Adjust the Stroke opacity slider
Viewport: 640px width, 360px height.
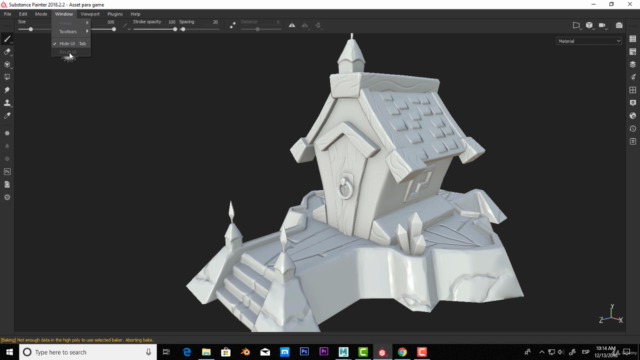point(155,29)
